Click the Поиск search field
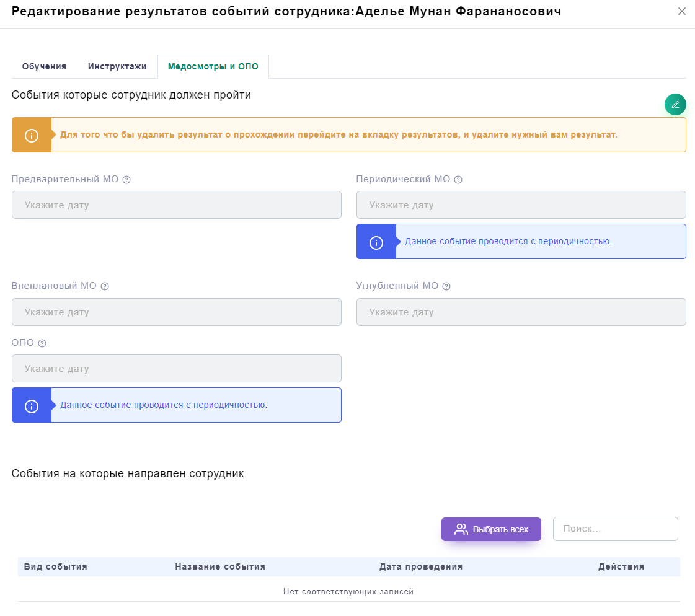 tap(615, 529)
